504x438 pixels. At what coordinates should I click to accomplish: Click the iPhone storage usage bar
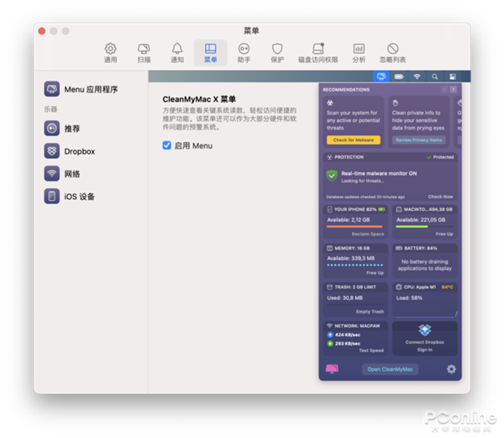354,227
